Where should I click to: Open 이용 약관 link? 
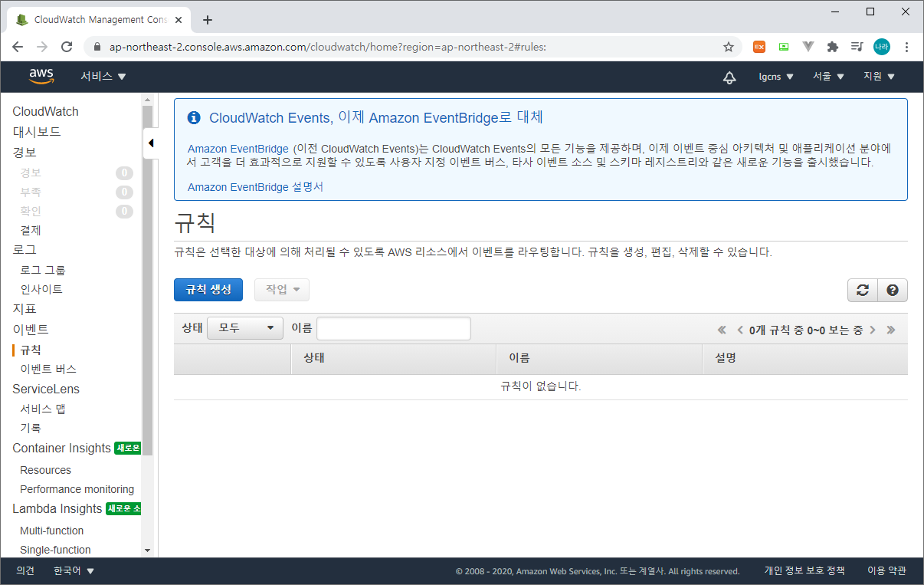click(886, 570)
